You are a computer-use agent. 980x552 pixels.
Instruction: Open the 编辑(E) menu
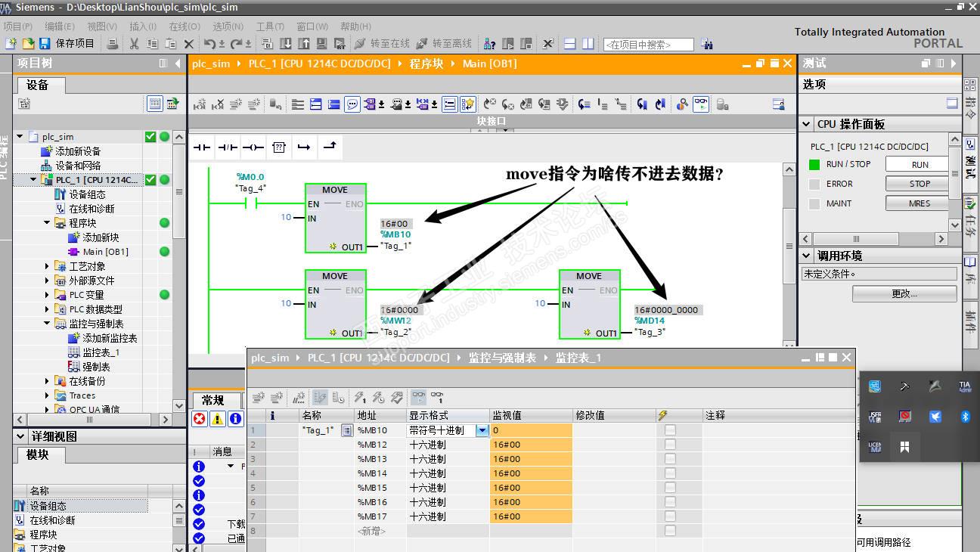pos(60,26)
